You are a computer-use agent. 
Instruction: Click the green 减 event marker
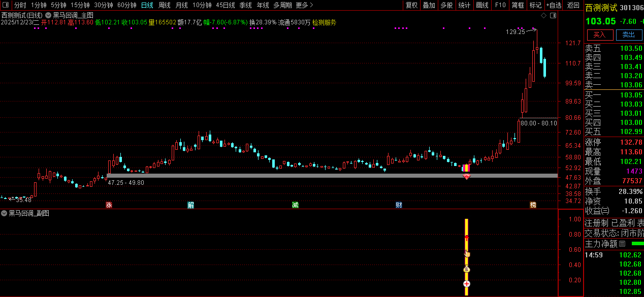(295, 205)
